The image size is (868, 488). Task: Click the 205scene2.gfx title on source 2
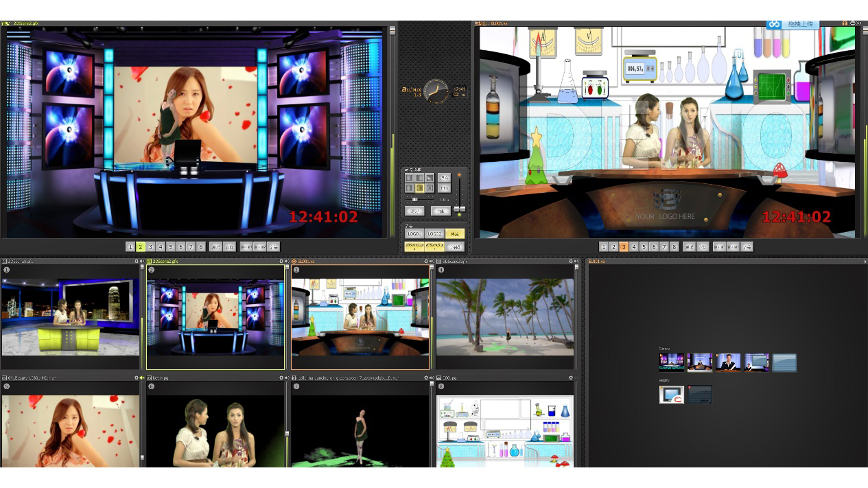pyautogui.click(x=164, y=262)
